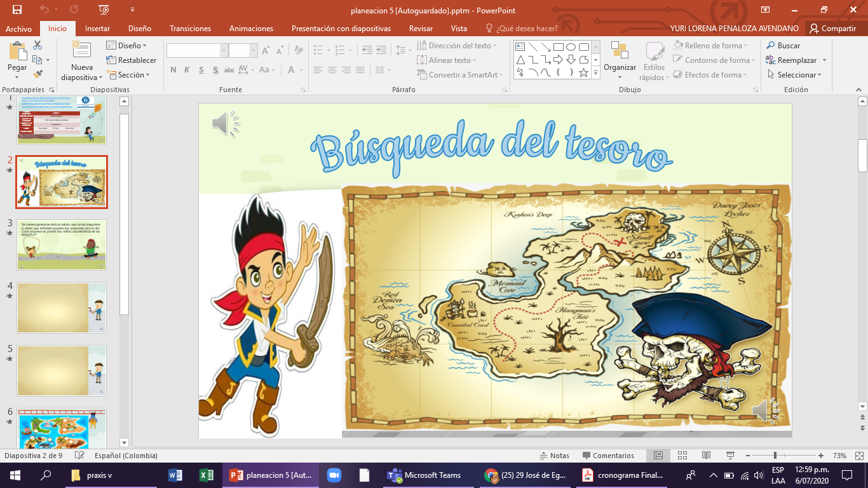Toggle strikethrough (abc) formatting
Viewport: 868px width, 488px height.
[x=230, y=71]
